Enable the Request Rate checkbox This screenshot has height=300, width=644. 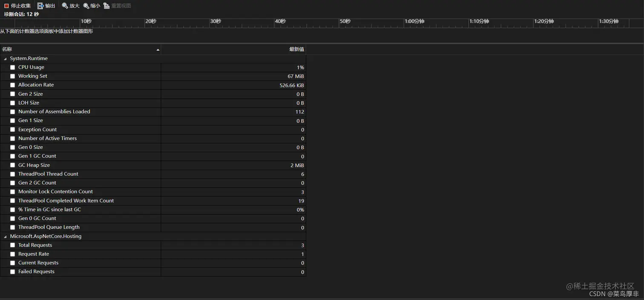pos(12,254)
